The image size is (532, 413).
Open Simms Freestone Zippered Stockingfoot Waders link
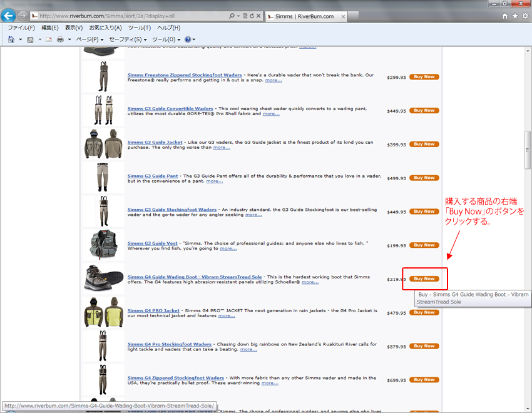click(185, 75)
